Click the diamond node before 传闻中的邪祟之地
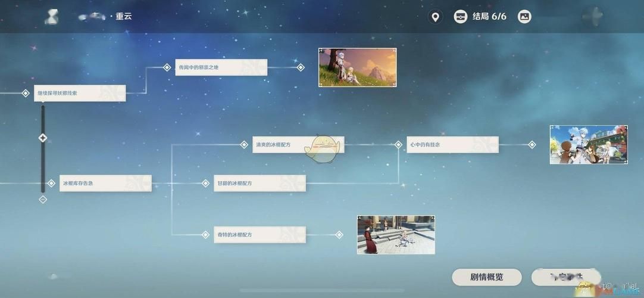 tap(167, 67)
